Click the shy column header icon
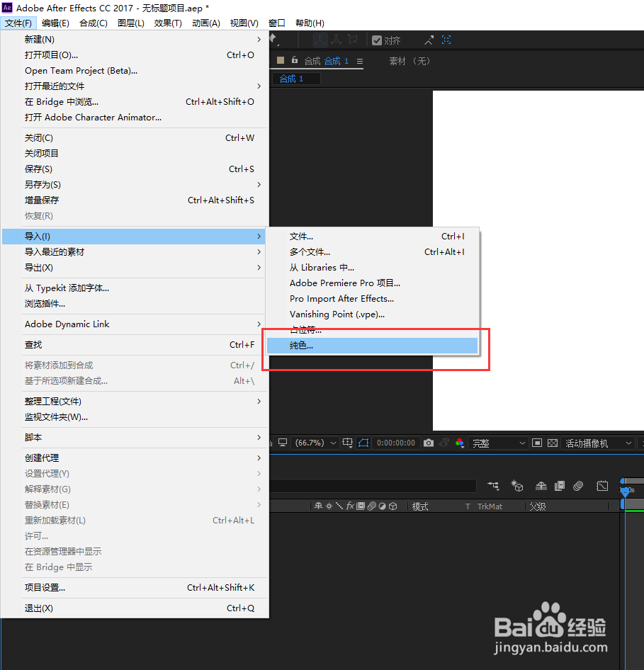Viewport: 644px width, 670px height. point(318,506)
